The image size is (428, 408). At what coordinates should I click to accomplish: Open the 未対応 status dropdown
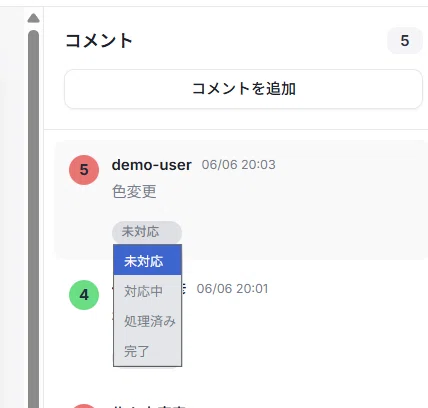point(147,232)
